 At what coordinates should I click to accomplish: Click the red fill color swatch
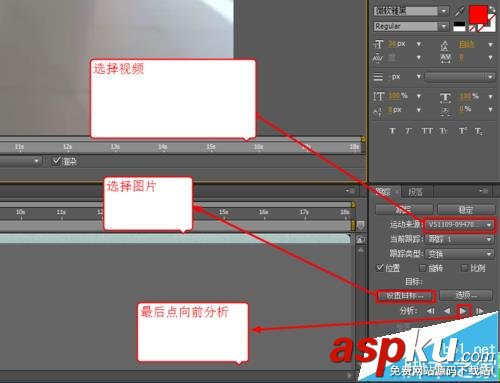point(478,15)
